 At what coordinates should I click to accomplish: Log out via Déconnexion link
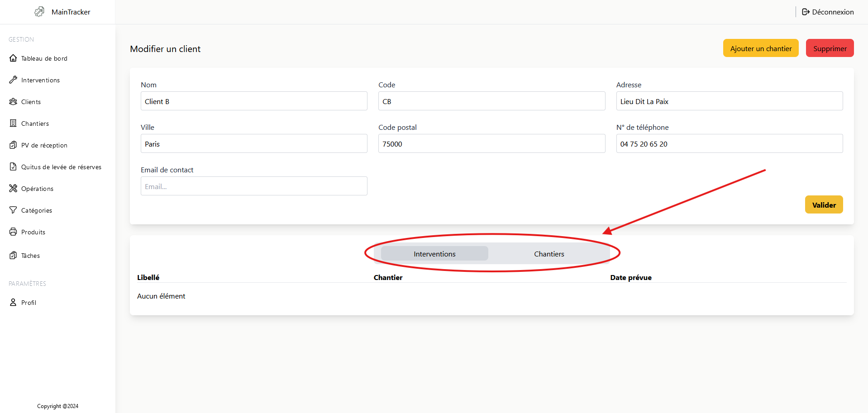828,12
